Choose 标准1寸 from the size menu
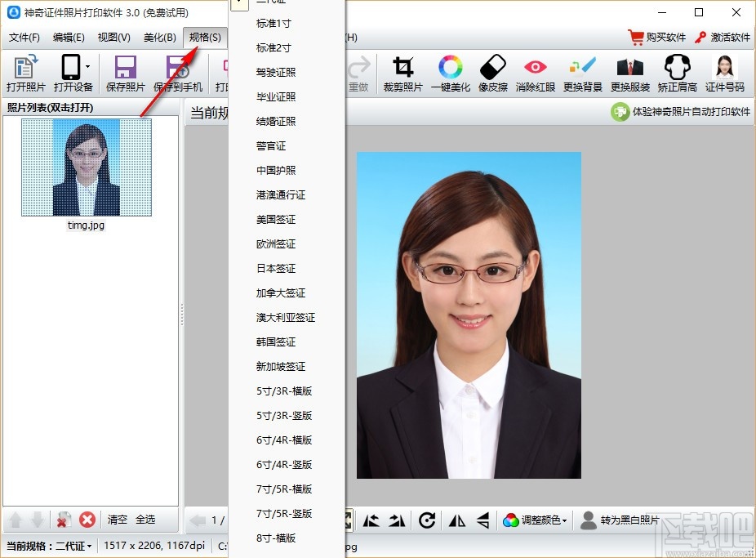Viewport: 756px width, 558px height. click(287, 23)
